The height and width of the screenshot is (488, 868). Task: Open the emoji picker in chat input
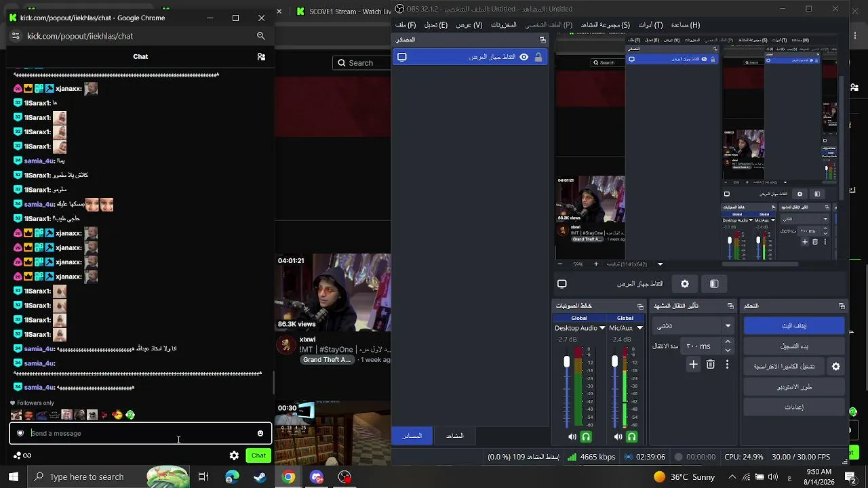click(x=260, y=434)
